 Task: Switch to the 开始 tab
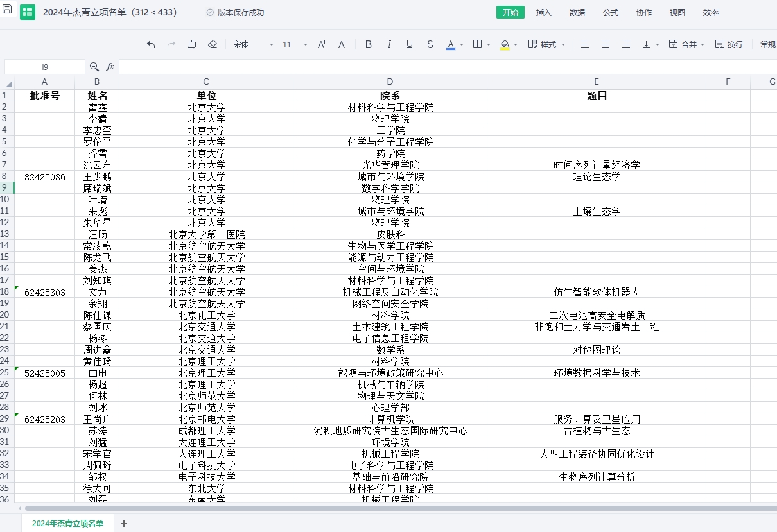pos(511,12)
